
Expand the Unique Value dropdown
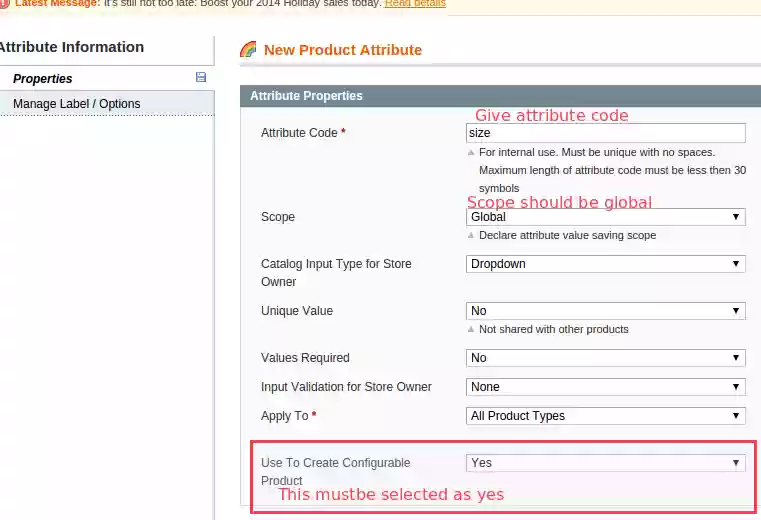click(606, 311)
